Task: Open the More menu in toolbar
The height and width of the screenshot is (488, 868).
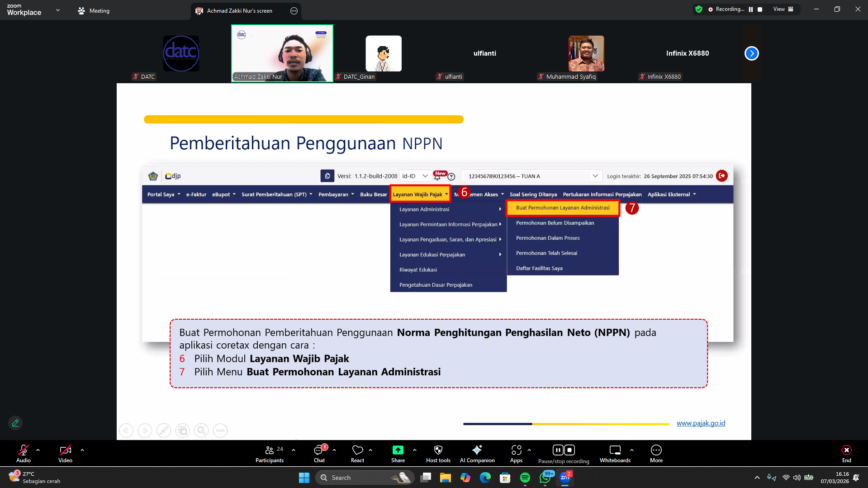Action: pyautogui.click(x=656, y=453)
